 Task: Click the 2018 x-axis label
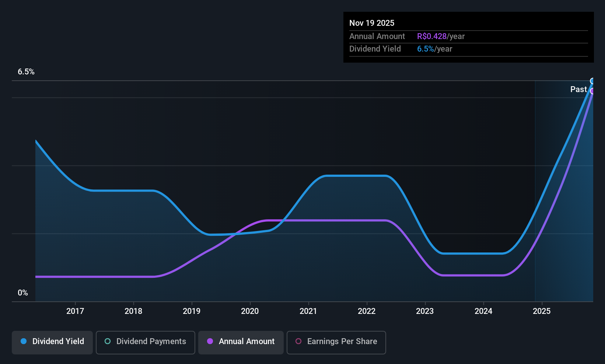point(133,311)
